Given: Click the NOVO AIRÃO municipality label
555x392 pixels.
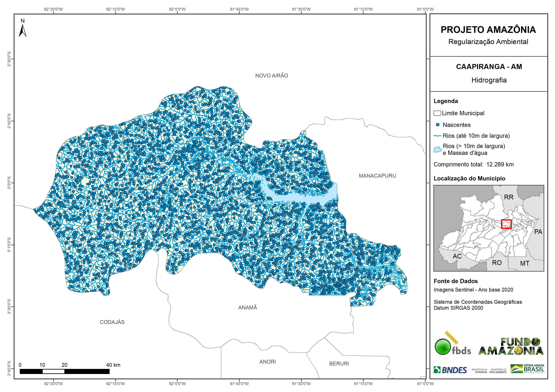Looking at the screenshot, I should tap(271, 76).
